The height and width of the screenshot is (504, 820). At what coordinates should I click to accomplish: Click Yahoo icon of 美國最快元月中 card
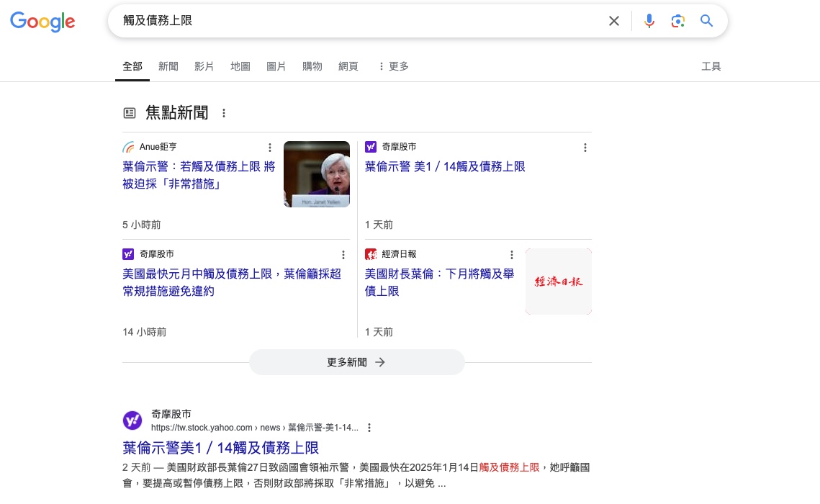(128, 254)
